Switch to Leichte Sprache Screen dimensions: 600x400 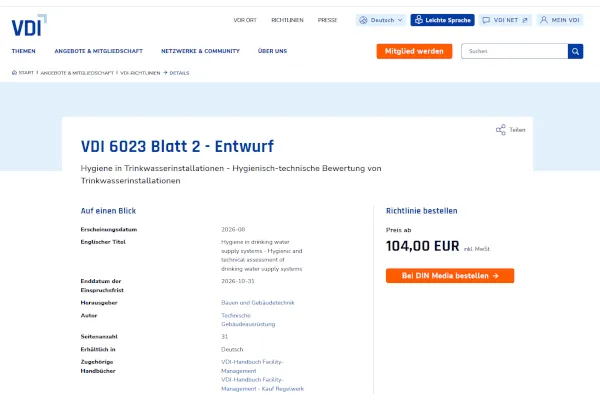[442, 20]
